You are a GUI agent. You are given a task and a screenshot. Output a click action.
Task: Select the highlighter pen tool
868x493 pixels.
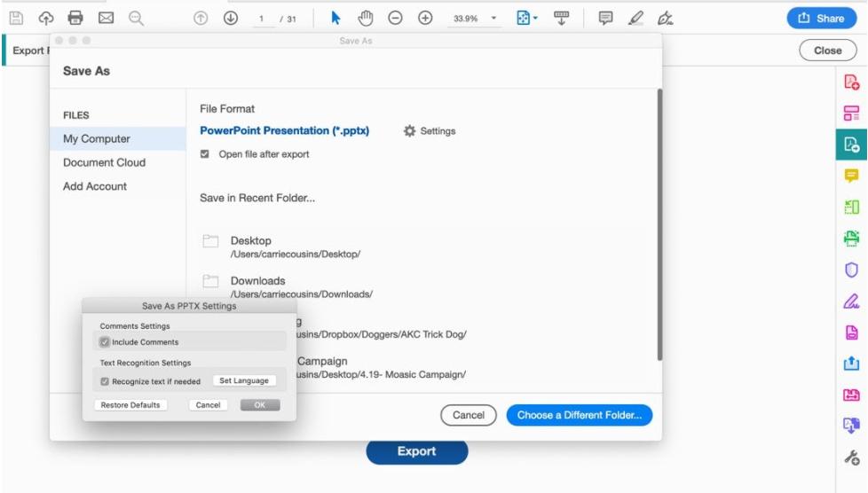click(635, 19)
